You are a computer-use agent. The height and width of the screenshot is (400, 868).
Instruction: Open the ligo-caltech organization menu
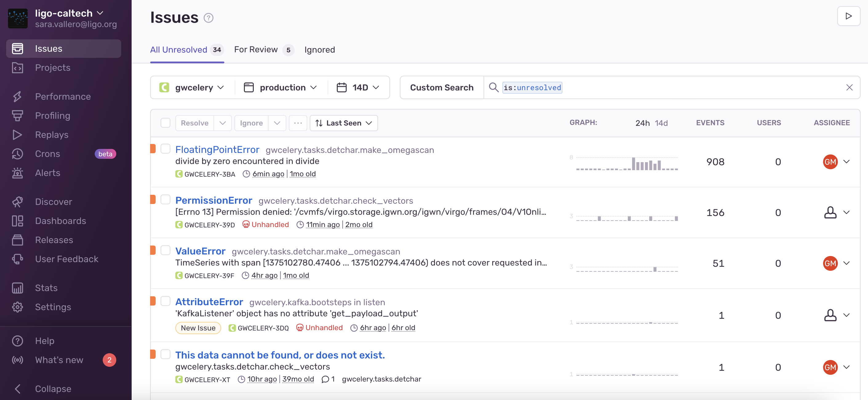tap(69, 14)
